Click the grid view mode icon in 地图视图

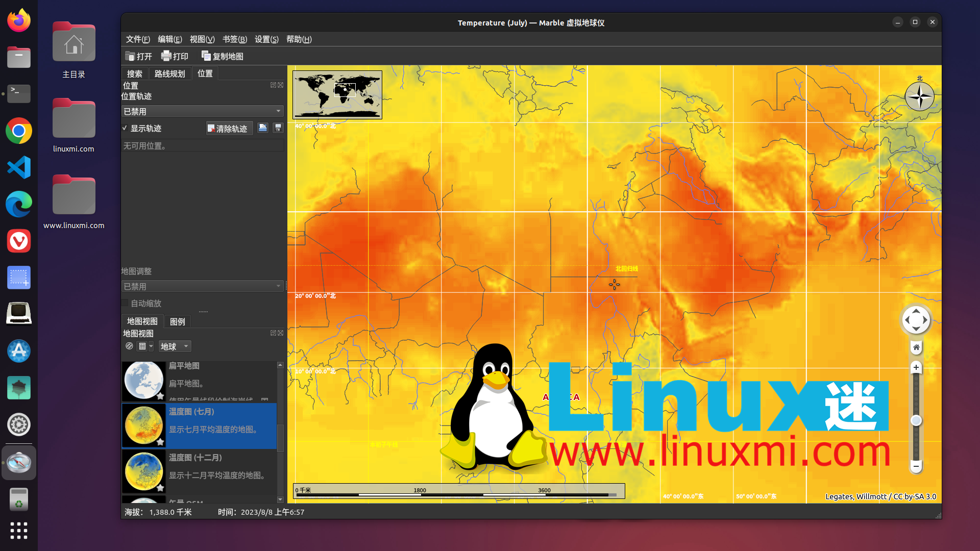pos(142,346)
